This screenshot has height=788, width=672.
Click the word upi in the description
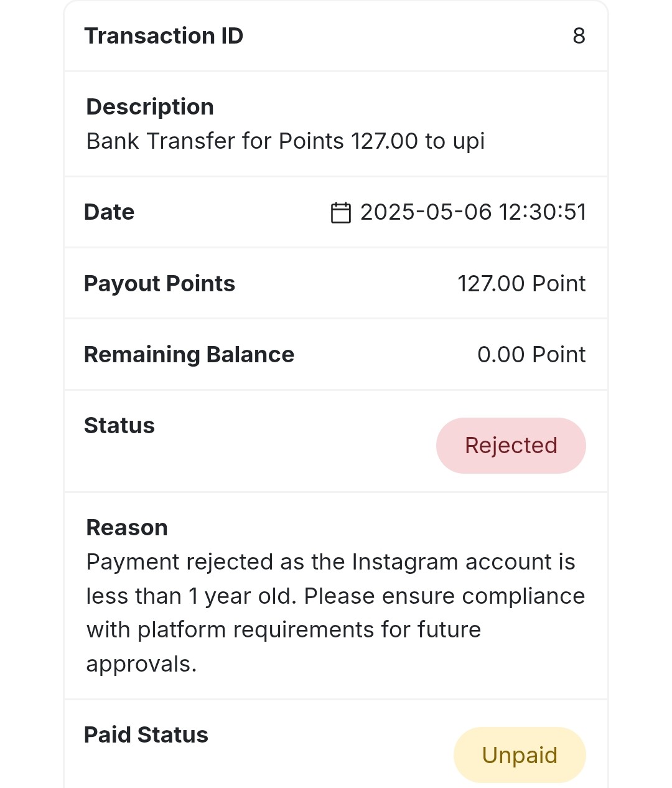(x=469, y=142)
